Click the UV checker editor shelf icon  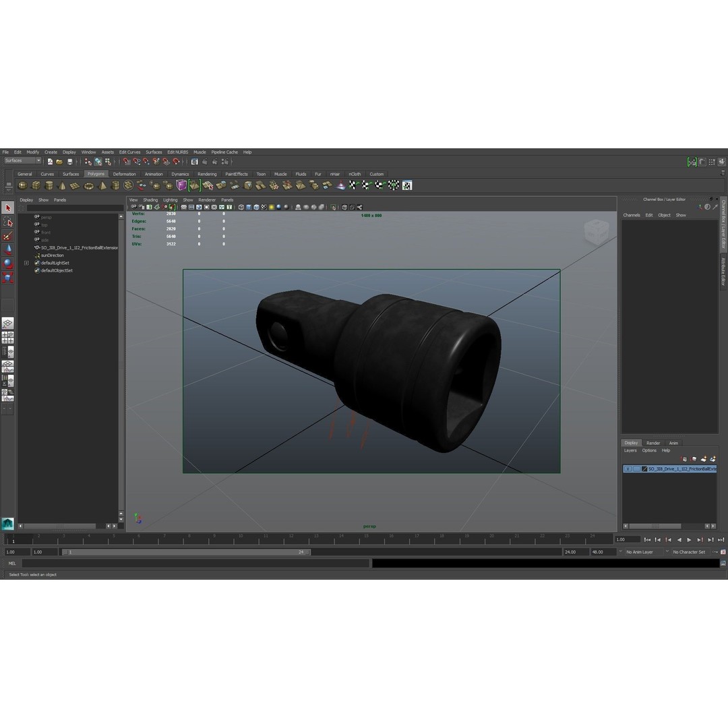pos(407,185)
